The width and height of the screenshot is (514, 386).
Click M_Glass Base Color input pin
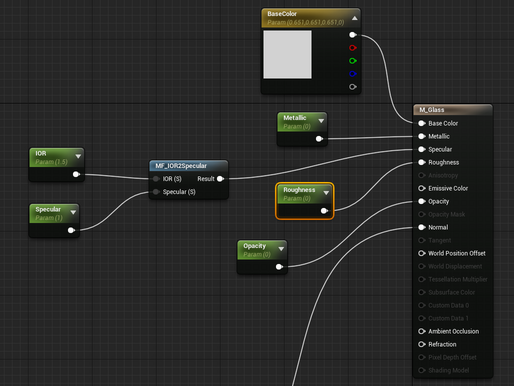pos(422,123)
